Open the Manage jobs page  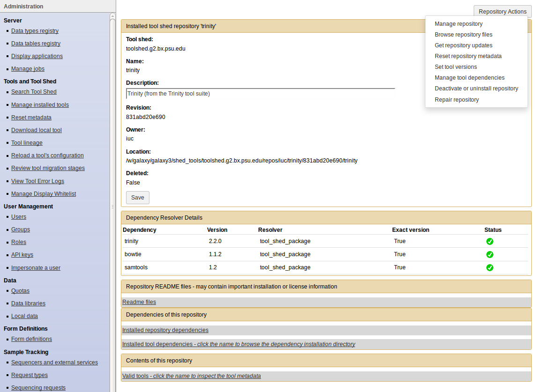28,69
